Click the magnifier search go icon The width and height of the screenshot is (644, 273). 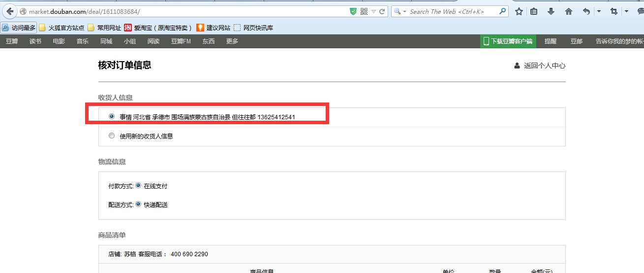(x=503, y=11)
